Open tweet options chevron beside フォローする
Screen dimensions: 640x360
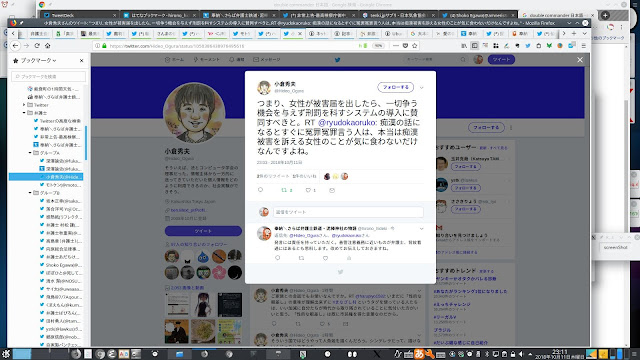(x=421, y=87)
